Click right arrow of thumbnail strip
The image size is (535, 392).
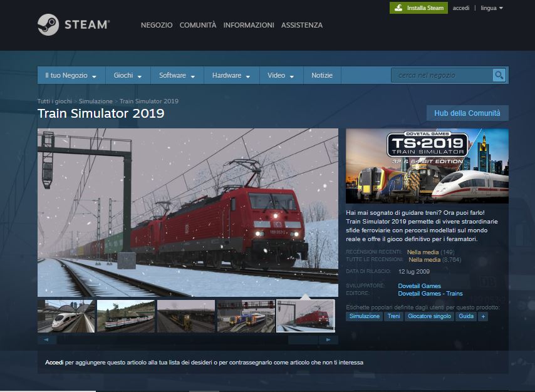(328, 340)
